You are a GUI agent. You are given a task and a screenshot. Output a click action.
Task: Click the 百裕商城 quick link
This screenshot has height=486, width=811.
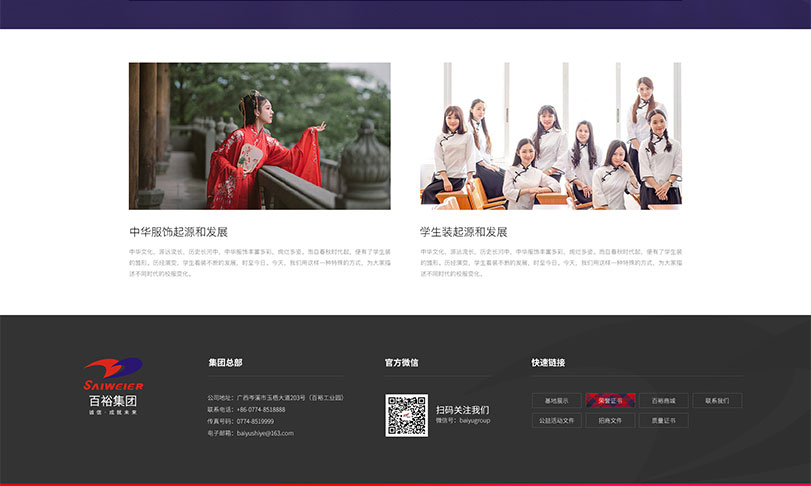tap(664, 401)
